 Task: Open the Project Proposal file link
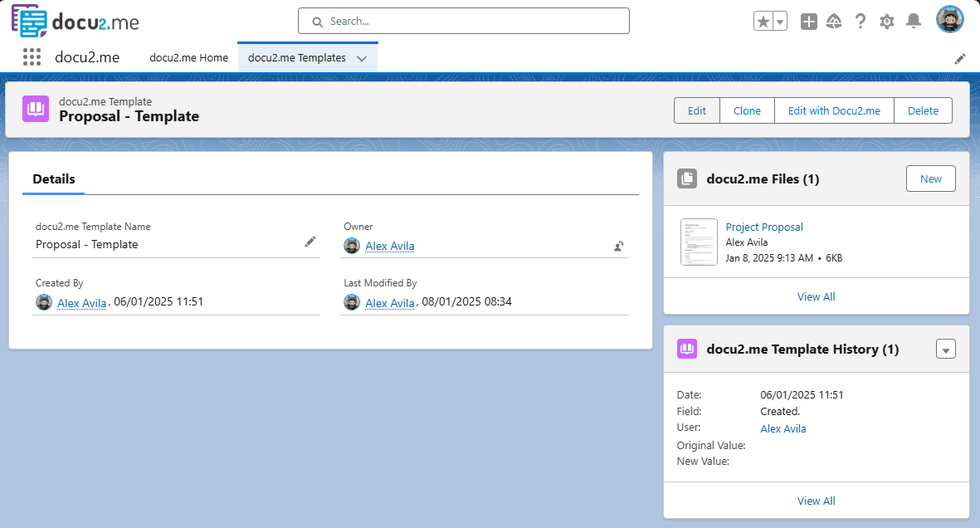click(x=763, y=227)
